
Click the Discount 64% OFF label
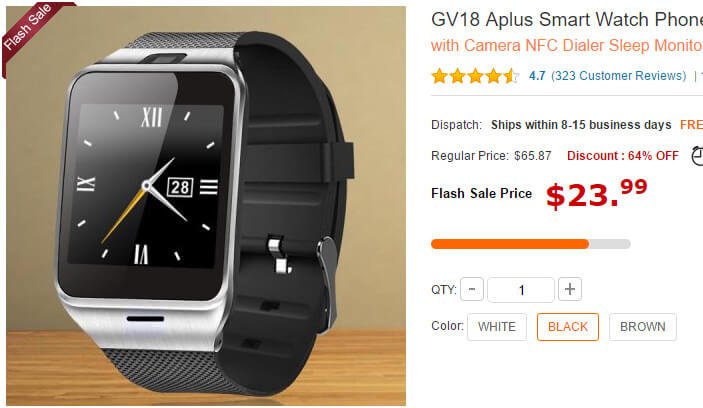click(x=623, y=156)
